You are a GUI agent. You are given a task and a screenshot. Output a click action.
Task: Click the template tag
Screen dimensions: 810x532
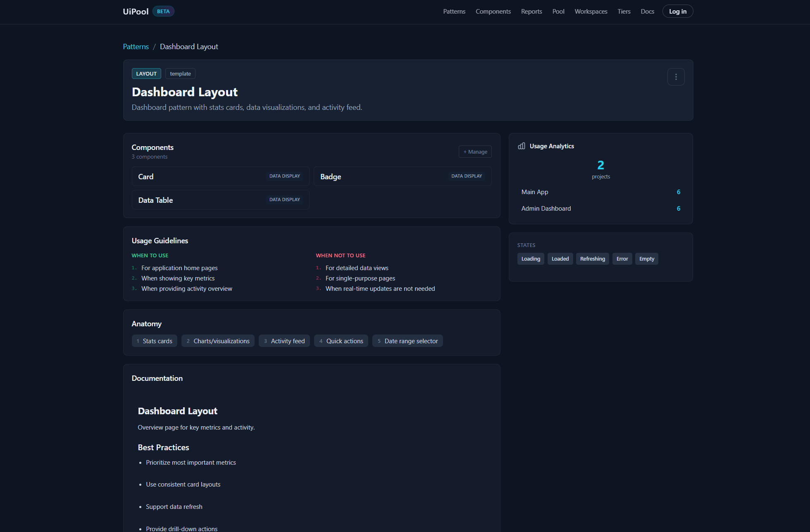[180, 74]
